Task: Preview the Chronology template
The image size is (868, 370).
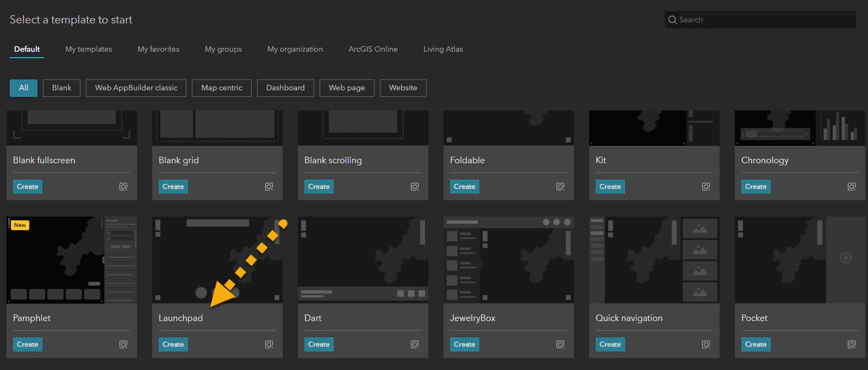Action: [x=852, y=187]
